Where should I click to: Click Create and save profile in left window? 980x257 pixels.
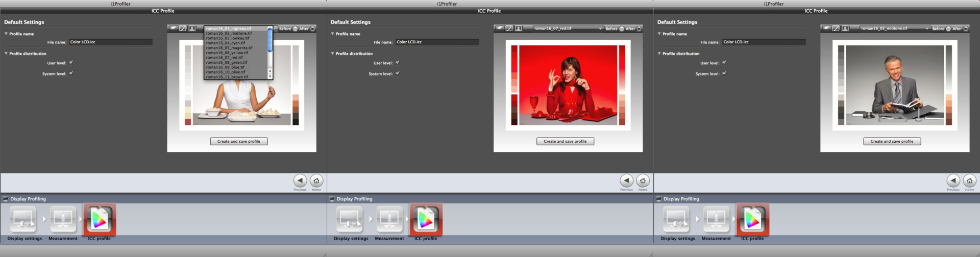239,141
